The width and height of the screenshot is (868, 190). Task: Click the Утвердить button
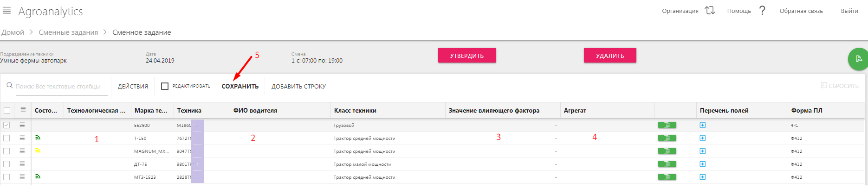click(467, 56)
